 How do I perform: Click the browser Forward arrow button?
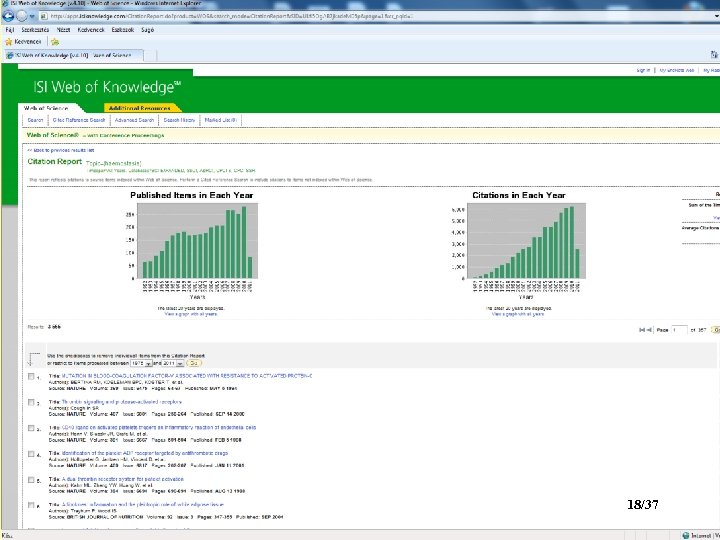point(22,16)
